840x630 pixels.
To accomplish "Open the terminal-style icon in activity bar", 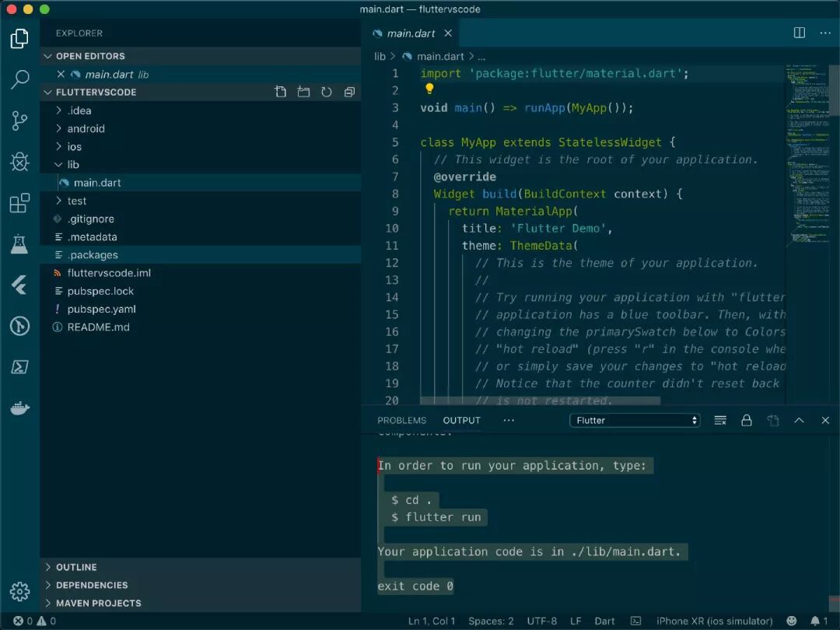I will coord(19,367).
